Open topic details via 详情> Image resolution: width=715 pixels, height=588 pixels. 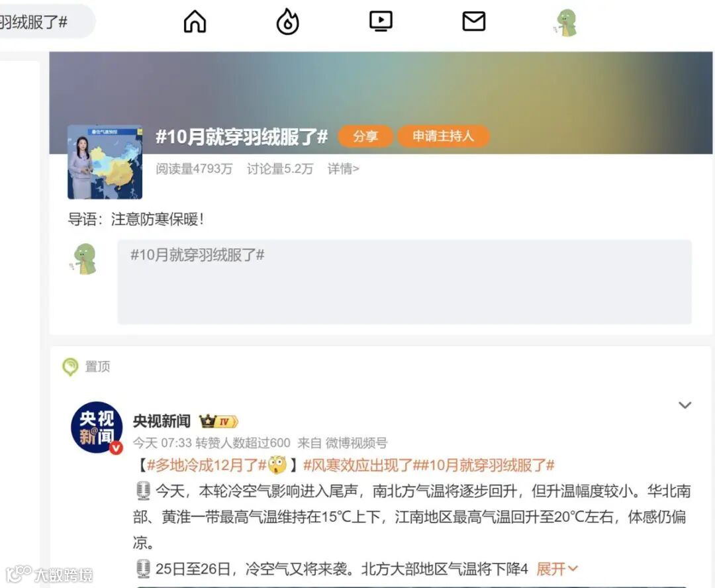(x=344, y=169)
